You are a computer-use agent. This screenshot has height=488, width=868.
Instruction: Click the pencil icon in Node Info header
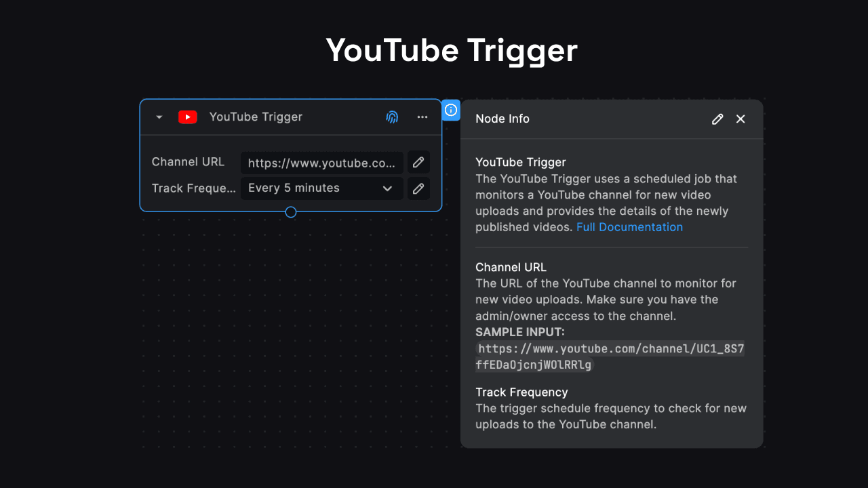[717, 119]
